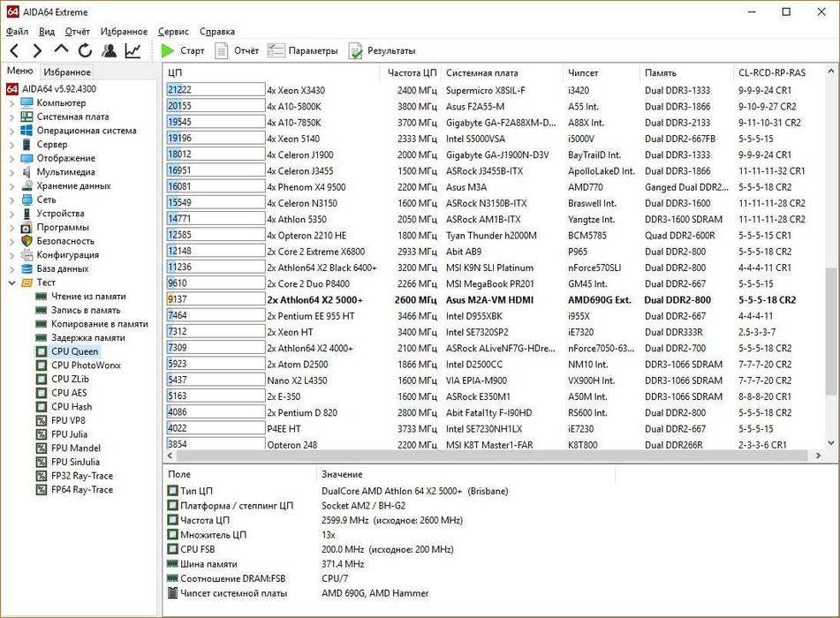Expand the Мультимедиа tree node
Viewport: 840px width, 618px height.
[11, 172]
